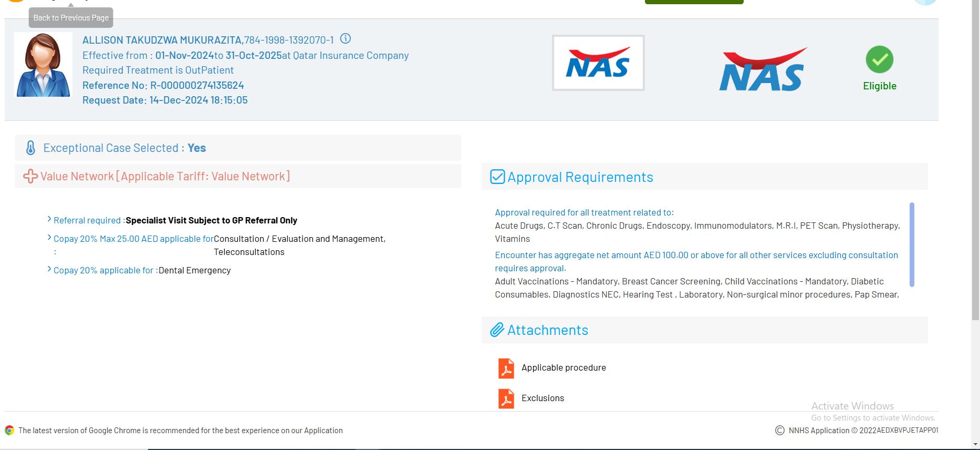Click the cross icon beside Value Network
The height and width of the screenshot is (450, 980).
(x=30, y=176)
